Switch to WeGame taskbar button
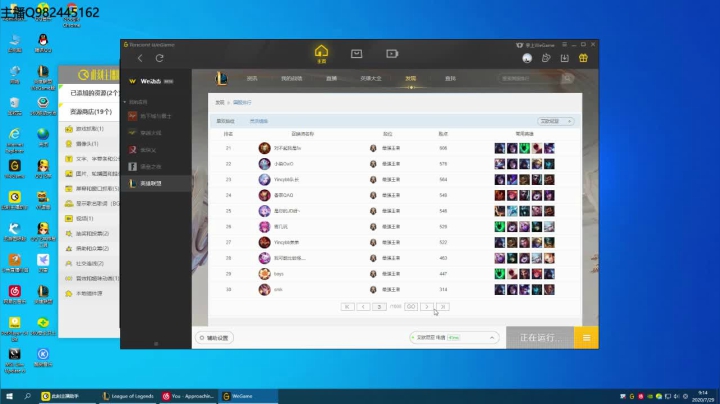Viewport: 720px width, 404px height. click(x=248, y=396)
